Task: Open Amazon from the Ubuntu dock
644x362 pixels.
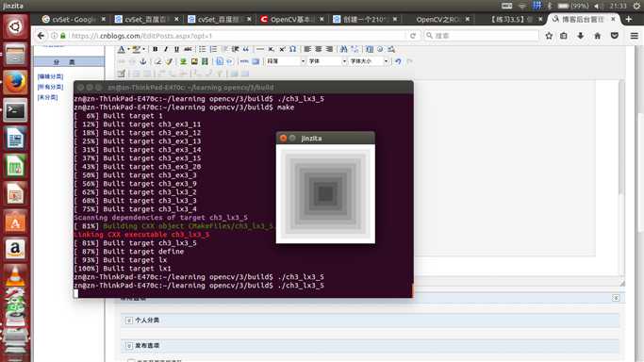Action: [x=15, y=249]
